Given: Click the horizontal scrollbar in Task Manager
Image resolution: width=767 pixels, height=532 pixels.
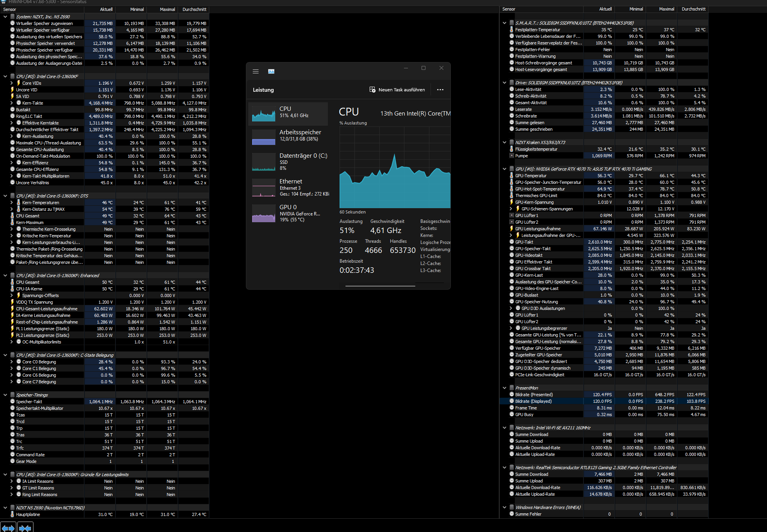Looking at the screenshot, I should pos(380,286).
